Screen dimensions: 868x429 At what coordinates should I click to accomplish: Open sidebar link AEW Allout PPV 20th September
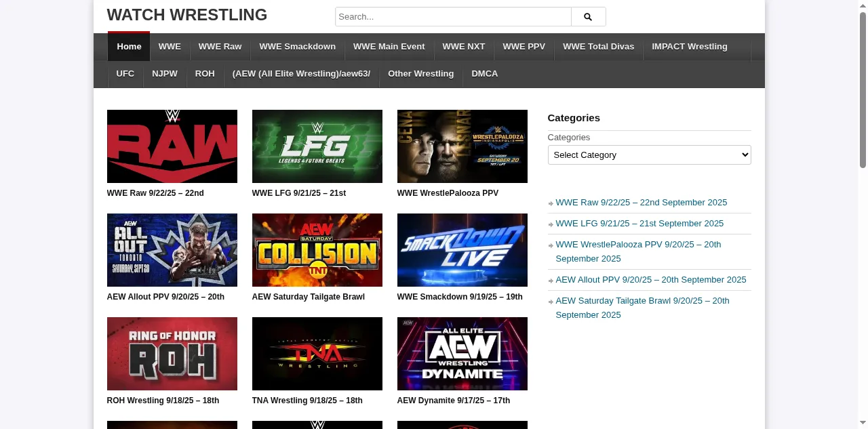(650, 280)
